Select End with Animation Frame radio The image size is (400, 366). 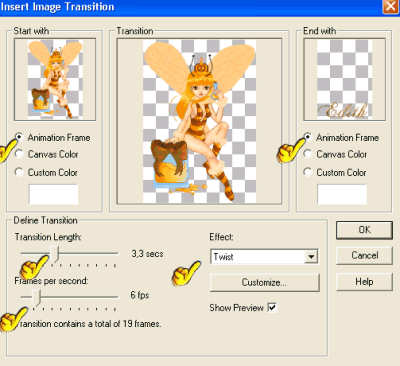[308, 137]
